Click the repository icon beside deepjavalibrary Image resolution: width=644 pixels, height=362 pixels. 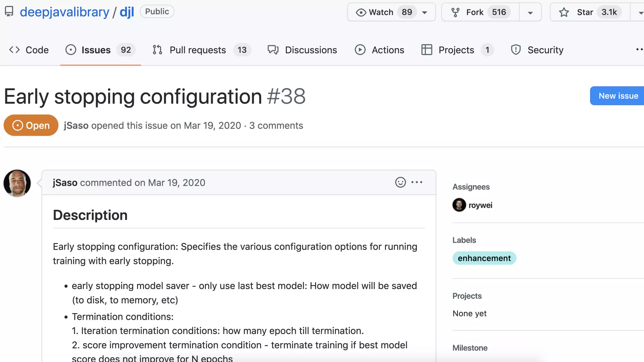(x=9, y=12)
